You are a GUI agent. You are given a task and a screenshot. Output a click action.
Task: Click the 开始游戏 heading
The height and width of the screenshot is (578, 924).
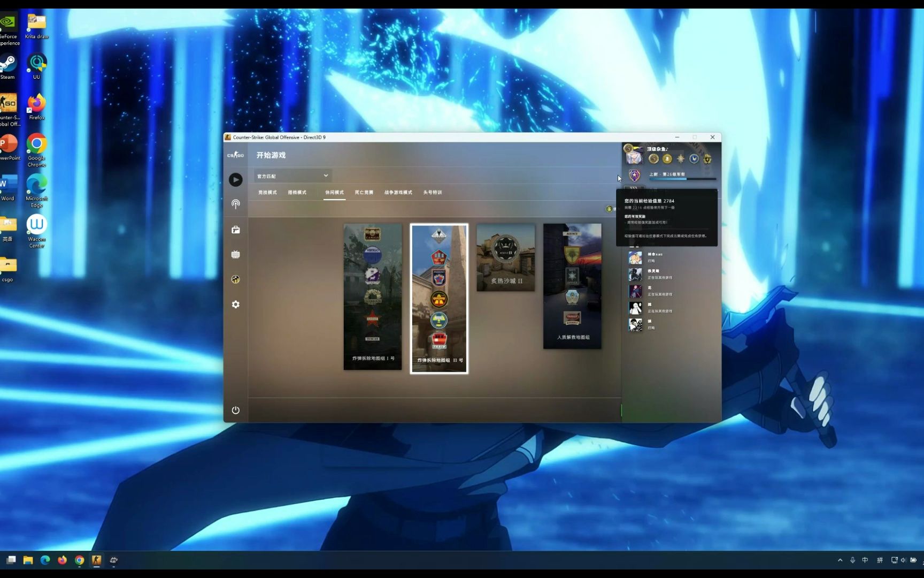pos(271,155)
